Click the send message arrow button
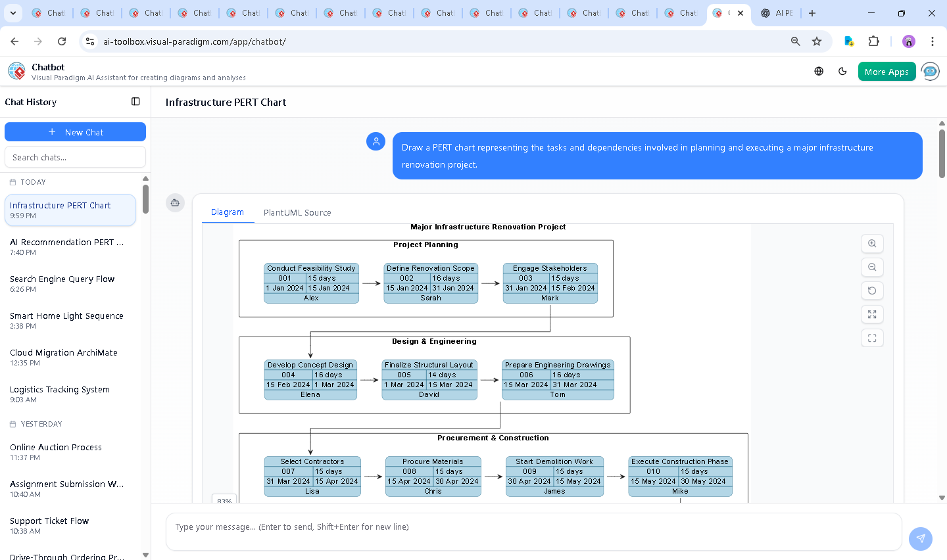 point(920,538)
